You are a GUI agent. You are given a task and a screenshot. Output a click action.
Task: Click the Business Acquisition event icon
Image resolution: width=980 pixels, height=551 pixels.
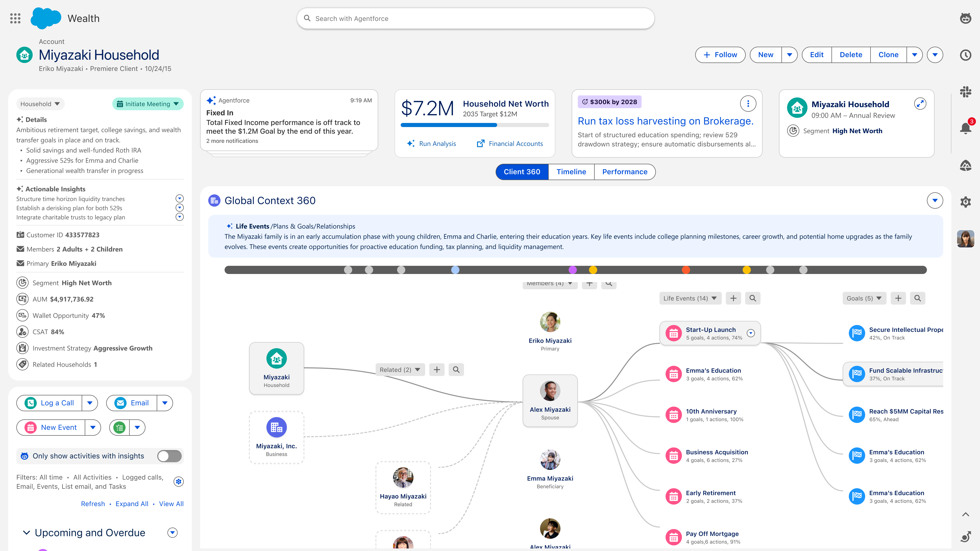[x=673, y=456]
